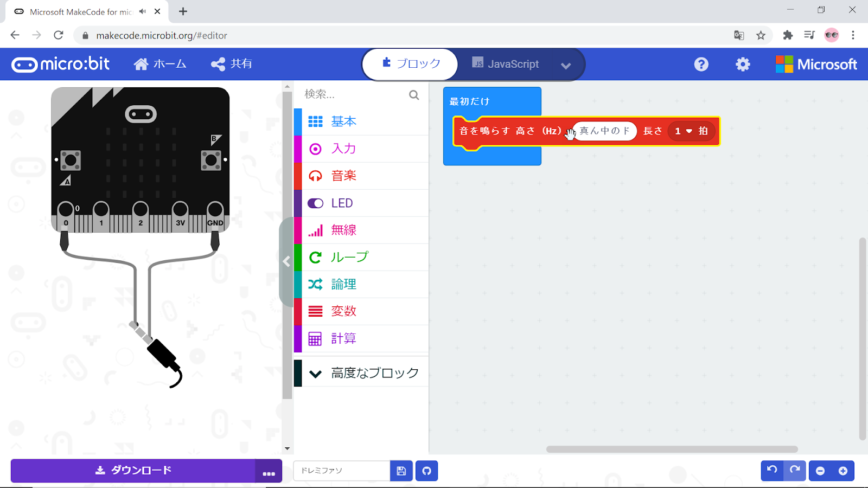This screenshot has height=488, width=868.
Task: Open a new browser tab
Action: tap(183, 11)
